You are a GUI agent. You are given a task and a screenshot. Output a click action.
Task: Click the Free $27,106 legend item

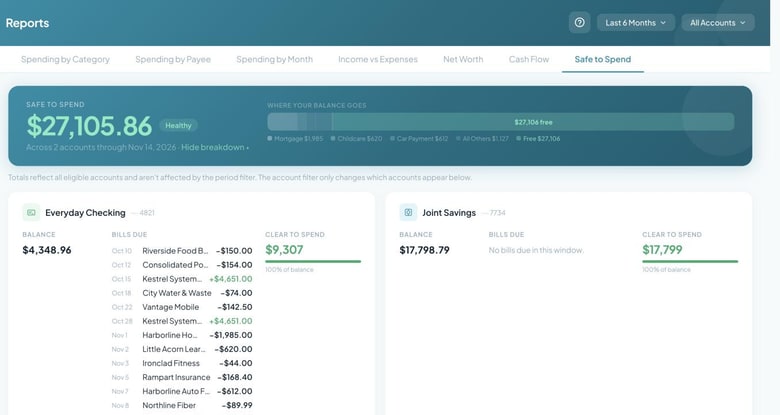click(x=538, y=139)
